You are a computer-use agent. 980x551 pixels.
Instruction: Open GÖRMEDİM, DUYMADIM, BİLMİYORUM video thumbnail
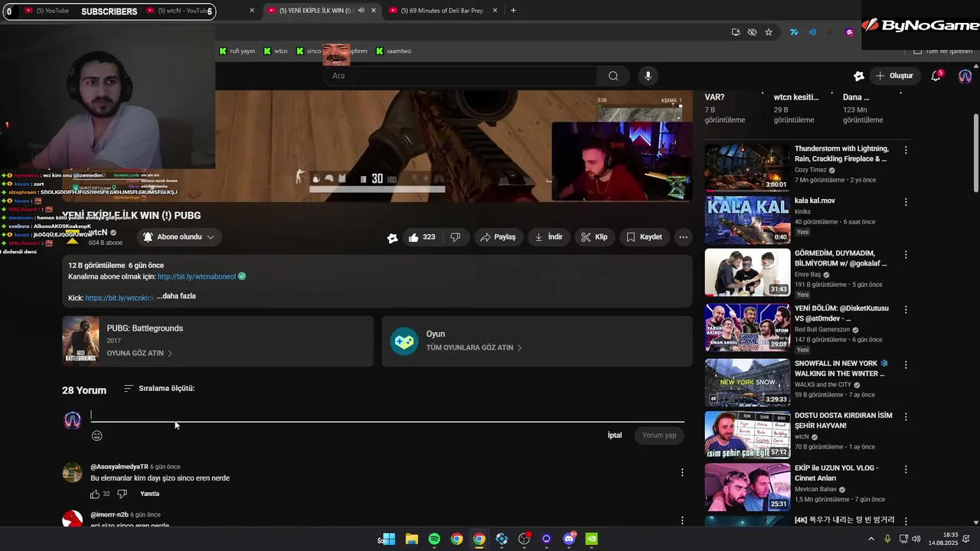(747, 272)
